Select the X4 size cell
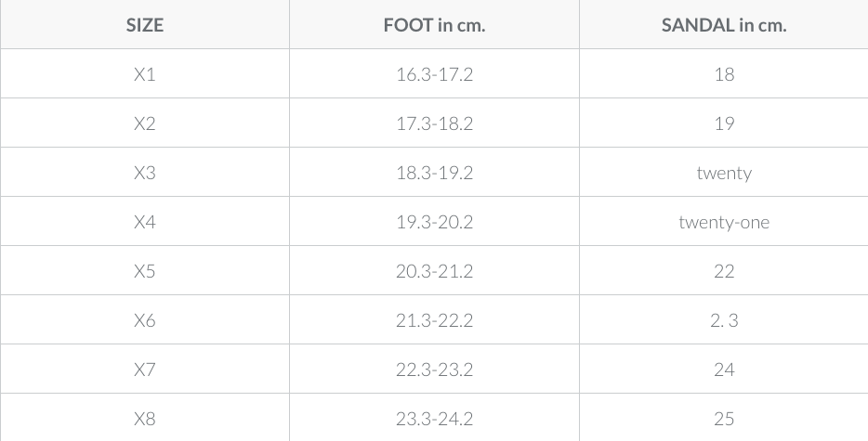868x441 pixels. pyautogui.click(x=144, y=221)
